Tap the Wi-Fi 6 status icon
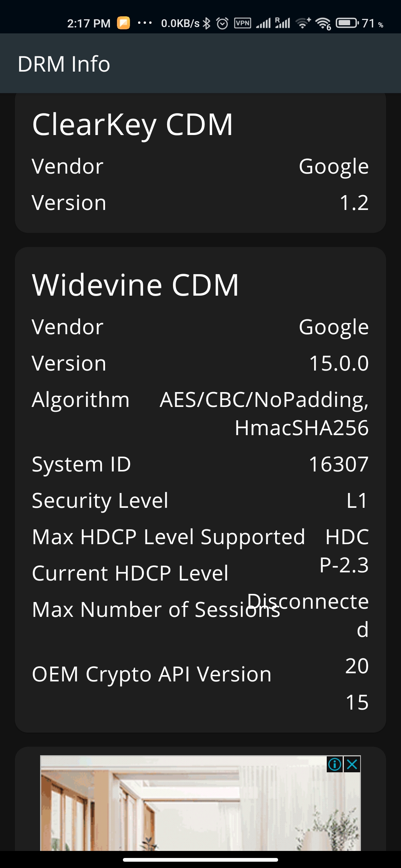 (x=323, y=23)
